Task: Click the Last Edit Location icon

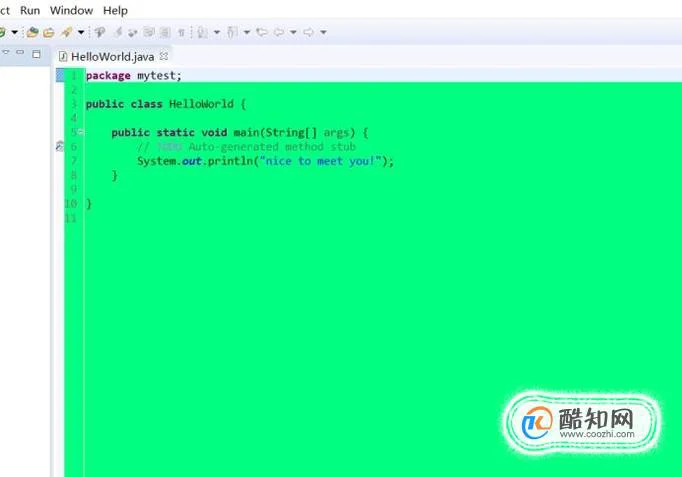Action: coord(261,32)
